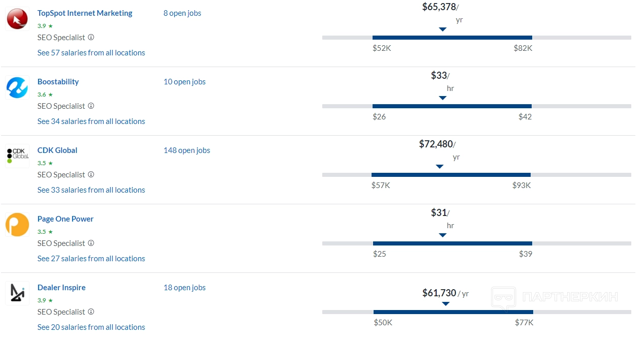This screenshot has width=644, height=340.
Task: Click CDK Global salary marker triangle
Action: [x=440, y=167]
